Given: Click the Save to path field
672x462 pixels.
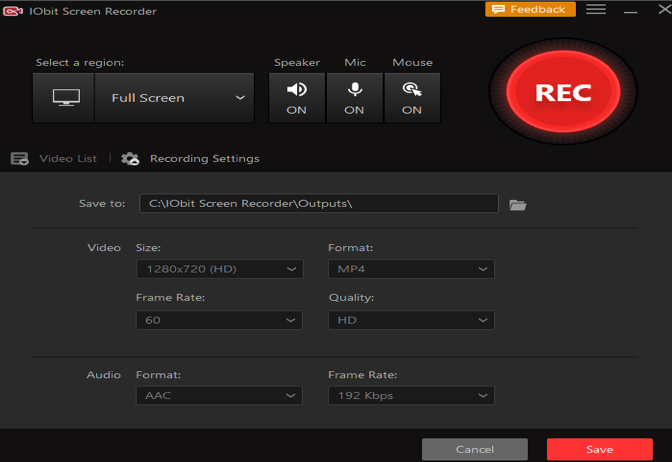Looking at the screenshot, I should [319, 203].
